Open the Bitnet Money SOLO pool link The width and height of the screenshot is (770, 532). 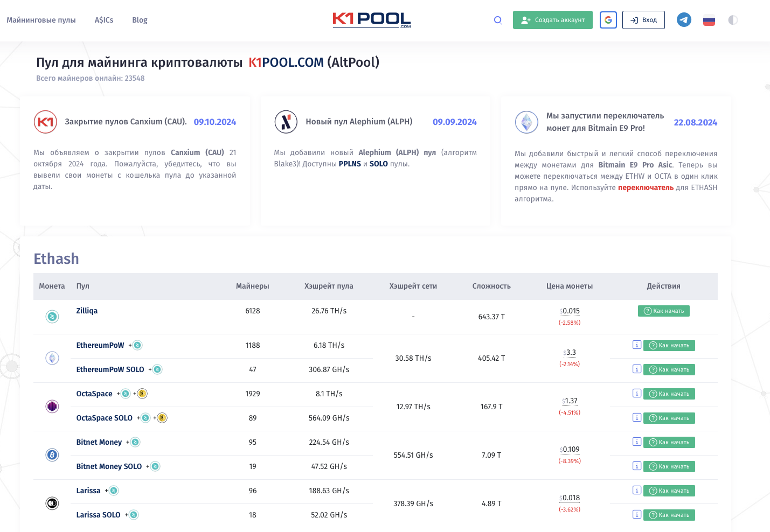(x=109, y=466)
